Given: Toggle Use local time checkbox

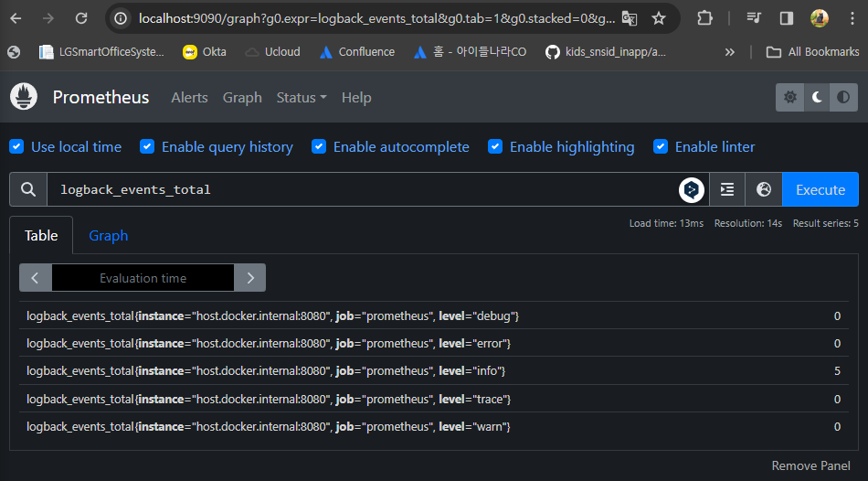Looking at the screenshot, I should point(16,147).
